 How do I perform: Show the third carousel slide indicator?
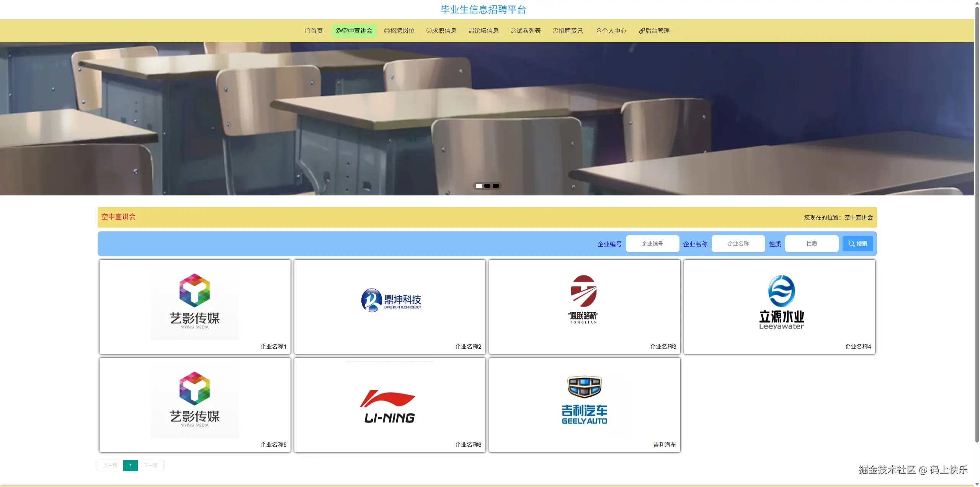pyautogui.click(x=496, y=186)
